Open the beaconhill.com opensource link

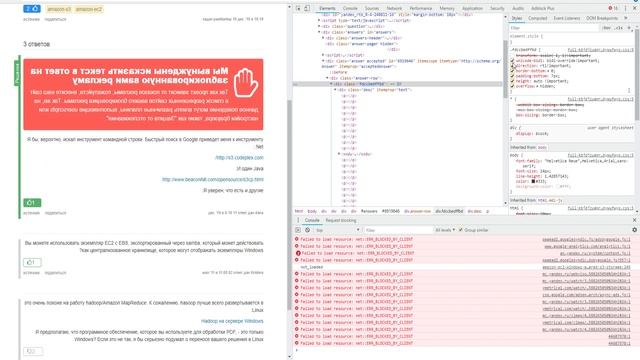tap(213, 179)
